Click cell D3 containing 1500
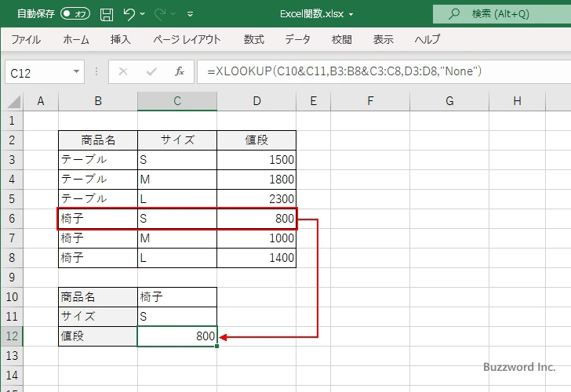571x392 pixels. pyautogui.click(x=256, y=160)
